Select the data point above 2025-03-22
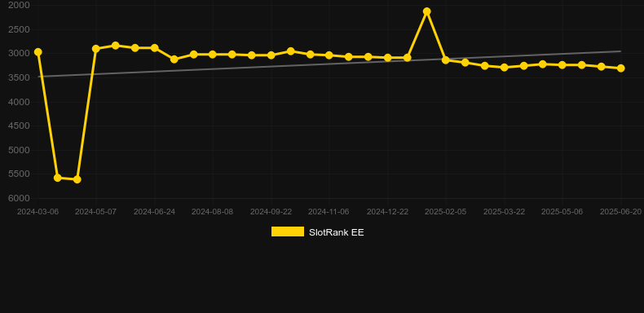 click(x=505, y=68)
